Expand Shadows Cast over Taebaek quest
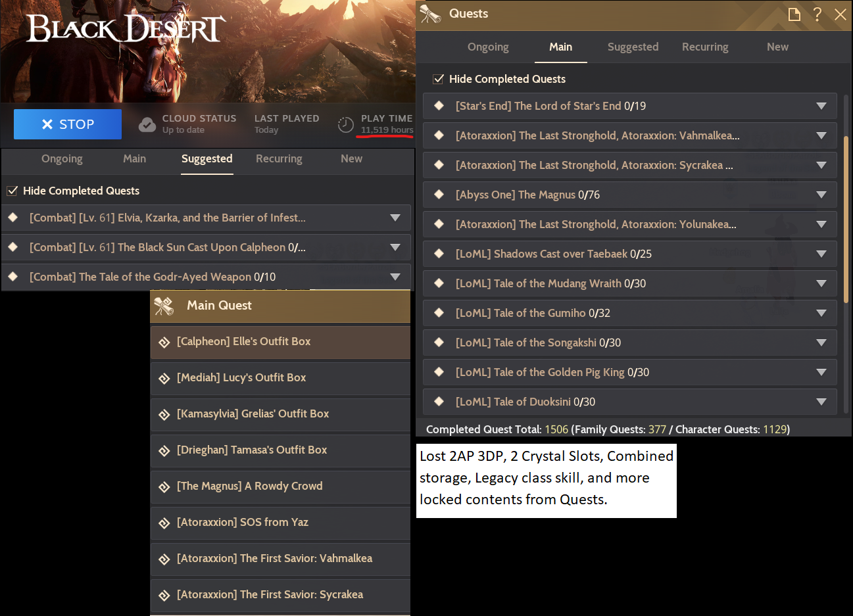853x616 pixels. pyautogui.click(x=821, y=254)
